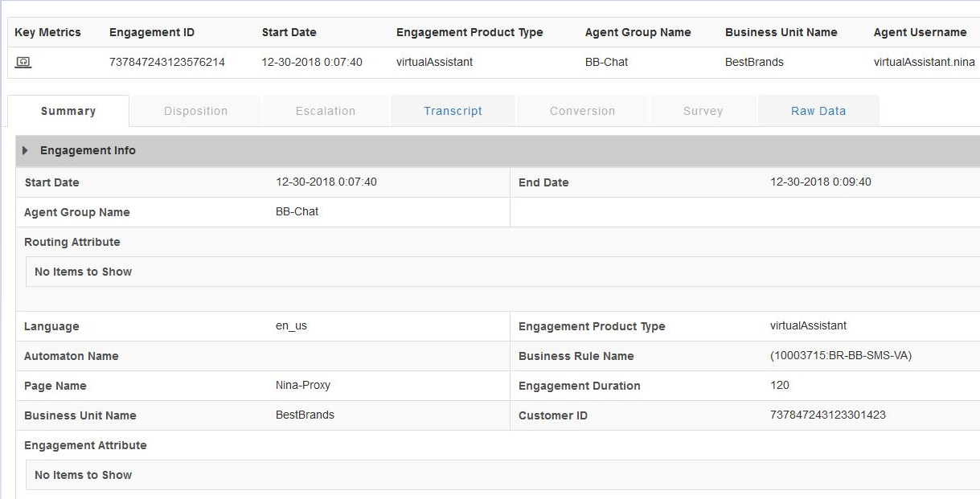Click the Business Unit Name column header
Screen dimensions: 980x499
tap(781, 32)
